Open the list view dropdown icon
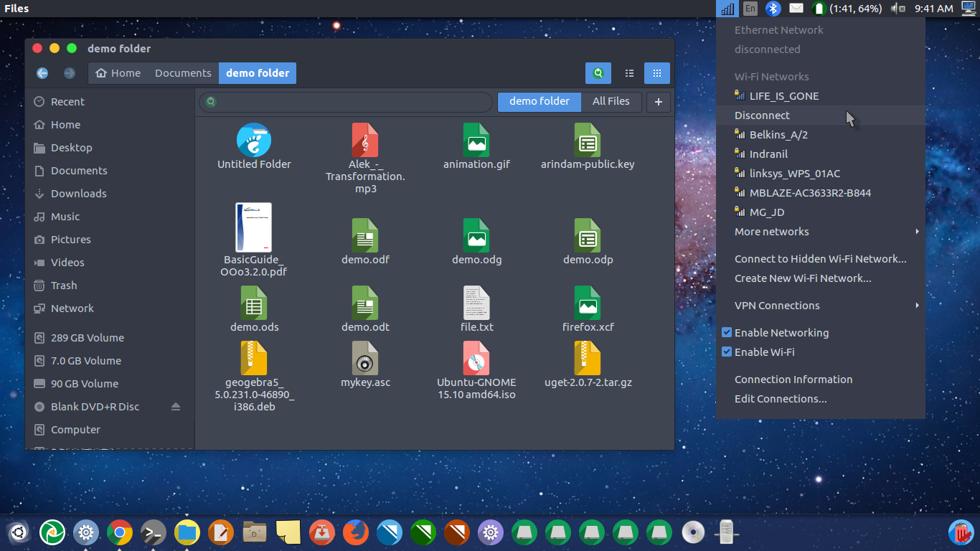 tap(629, 72)
